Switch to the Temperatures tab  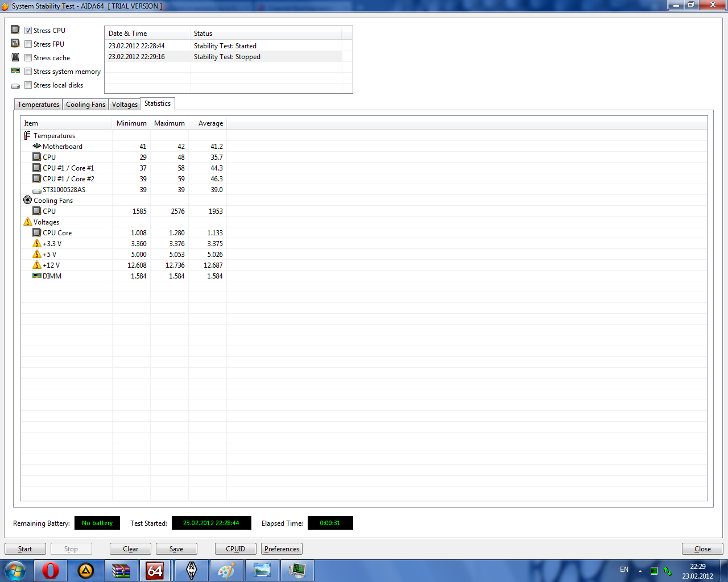tap(38, 105)
